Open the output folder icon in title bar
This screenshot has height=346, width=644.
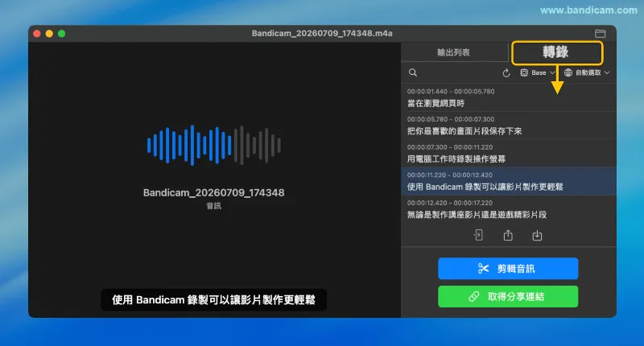coord(600,33)
